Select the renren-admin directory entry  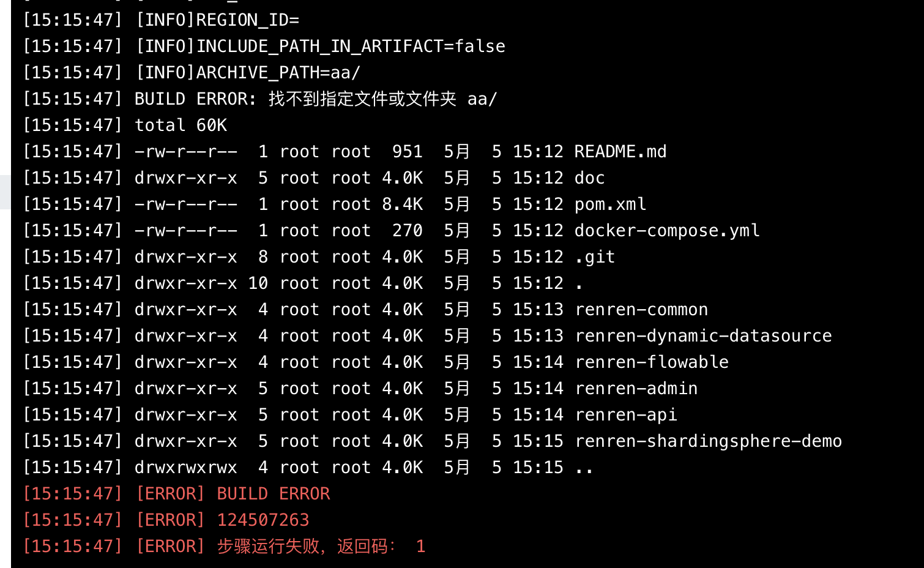pyautogui.click(x=636, y=388)
